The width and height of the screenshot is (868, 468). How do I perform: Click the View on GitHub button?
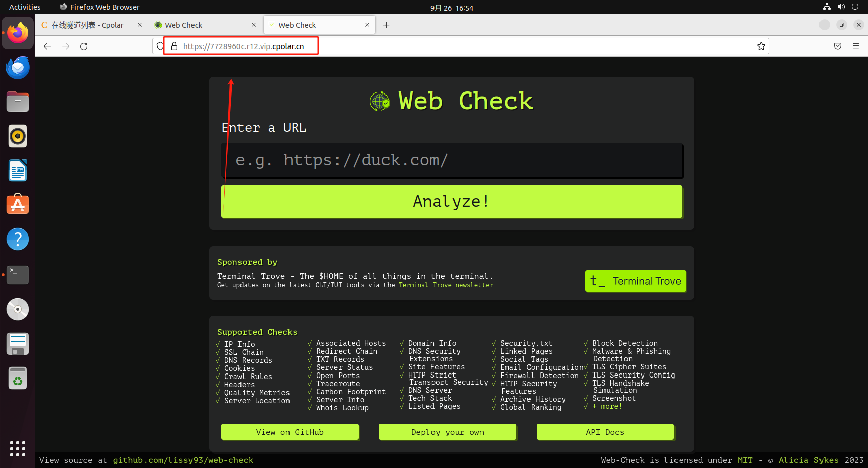point(290,432)
